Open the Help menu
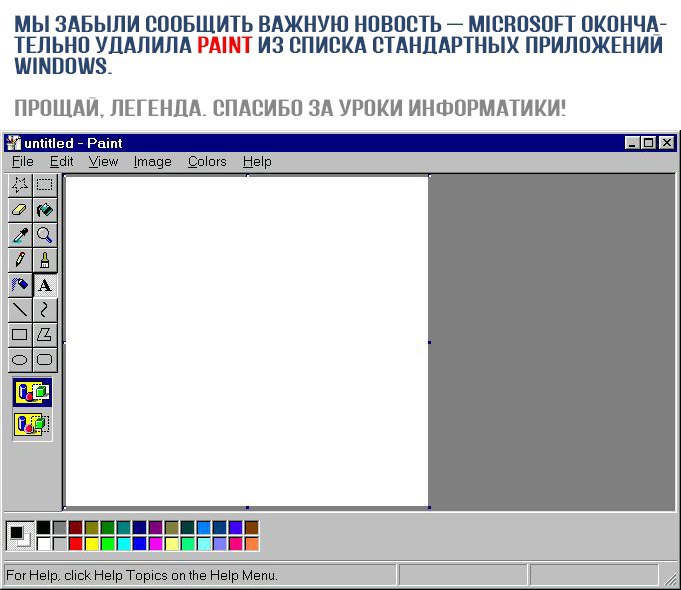Screen dimensions: 681x590 click(x=257, y=162)
